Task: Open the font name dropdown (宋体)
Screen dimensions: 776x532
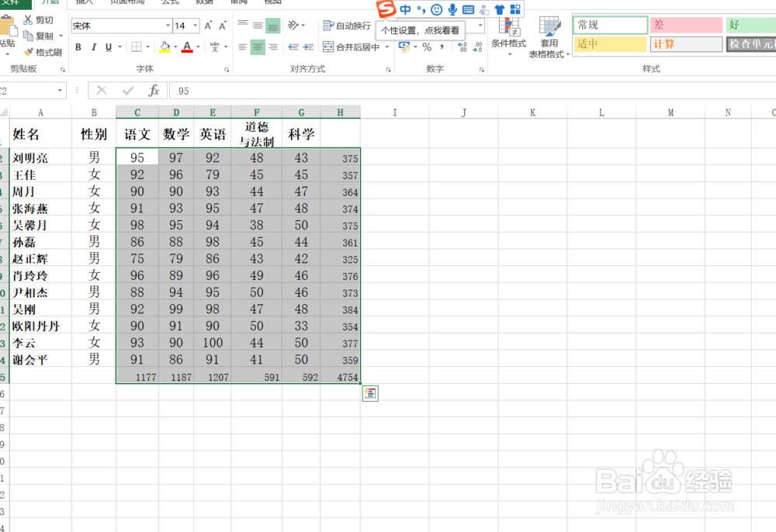Action: pyautogui.click(x=168, y=26)
